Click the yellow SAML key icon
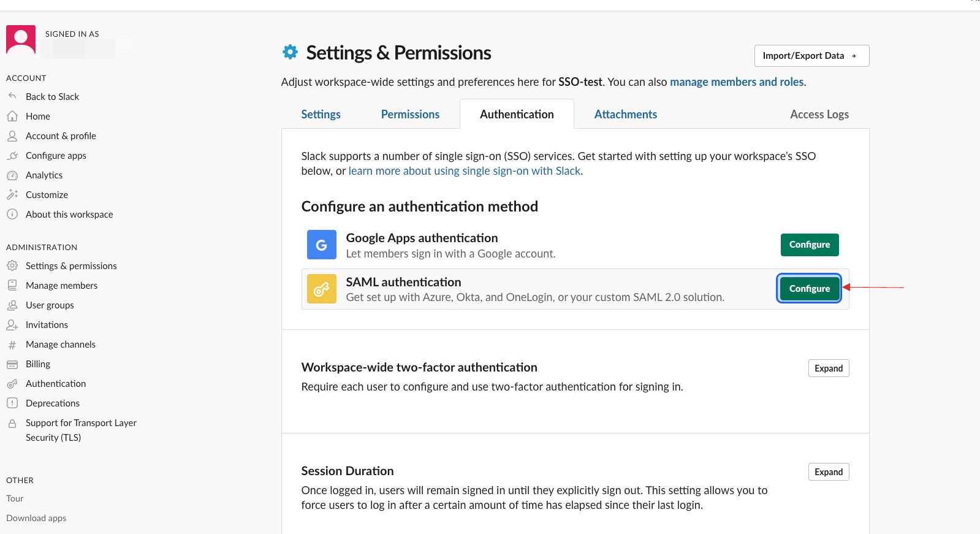 pyautogui.click(x=322, y=289)
